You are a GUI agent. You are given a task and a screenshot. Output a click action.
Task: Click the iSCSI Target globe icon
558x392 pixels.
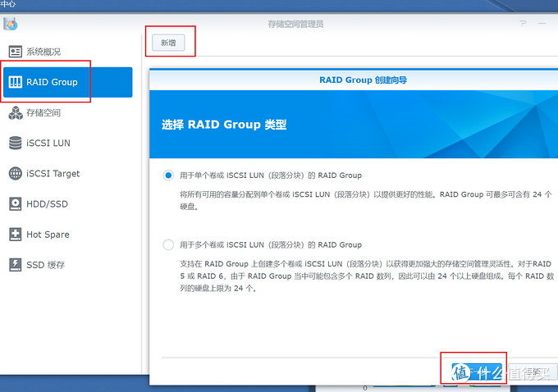point(16,173)
